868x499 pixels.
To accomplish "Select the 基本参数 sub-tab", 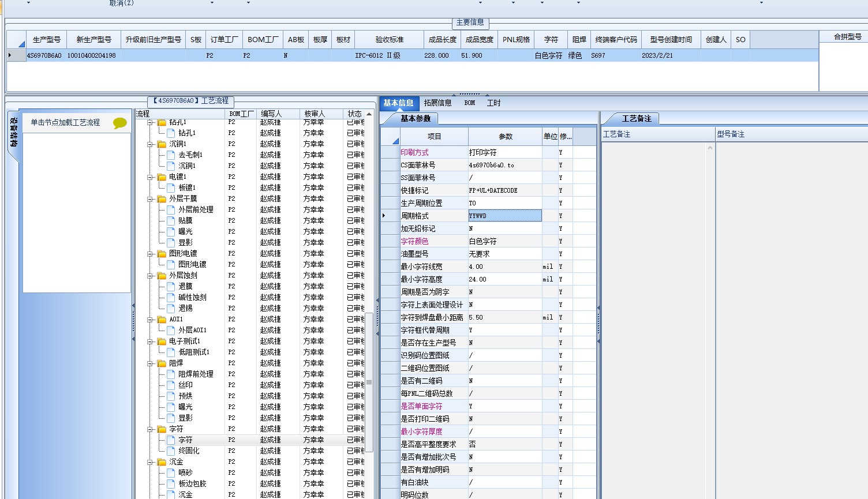I will 416,118.
